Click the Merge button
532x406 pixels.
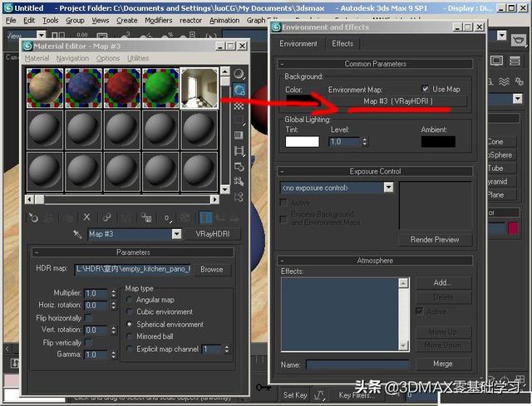pyautogui.click(x=443, y=364)
